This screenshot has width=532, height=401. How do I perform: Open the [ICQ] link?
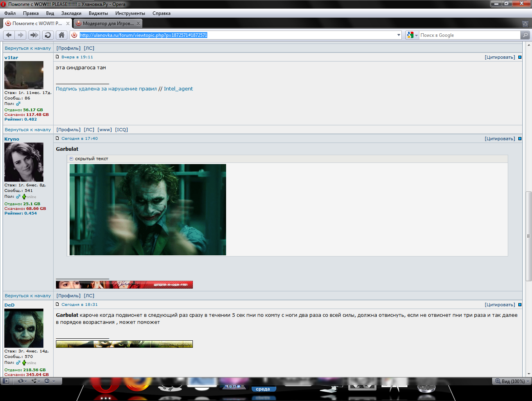(x=121, y=130)
